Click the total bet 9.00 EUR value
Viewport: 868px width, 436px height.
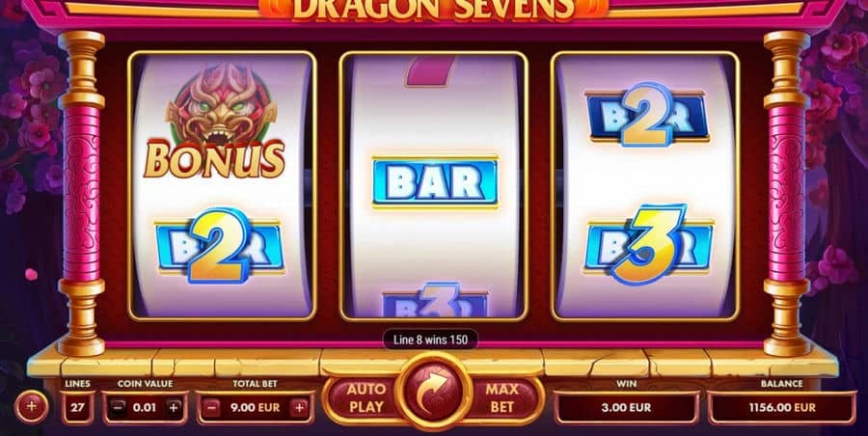[256, 408]
